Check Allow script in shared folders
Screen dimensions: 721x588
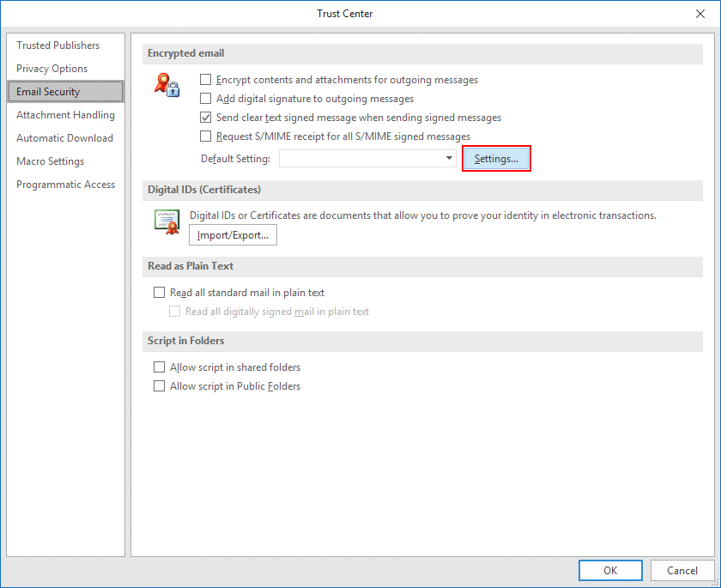pos(159,367)
